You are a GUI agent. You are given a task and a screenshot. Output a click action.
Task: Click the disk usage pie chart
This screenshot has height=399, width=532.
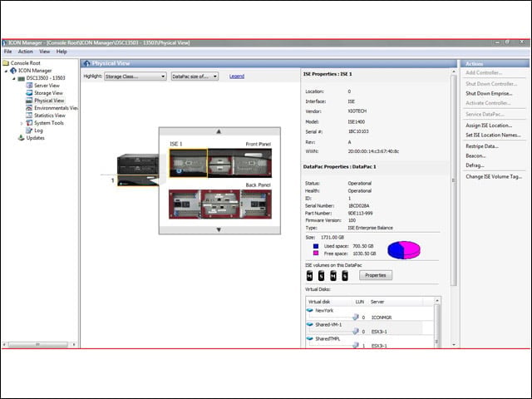point(404,249)
